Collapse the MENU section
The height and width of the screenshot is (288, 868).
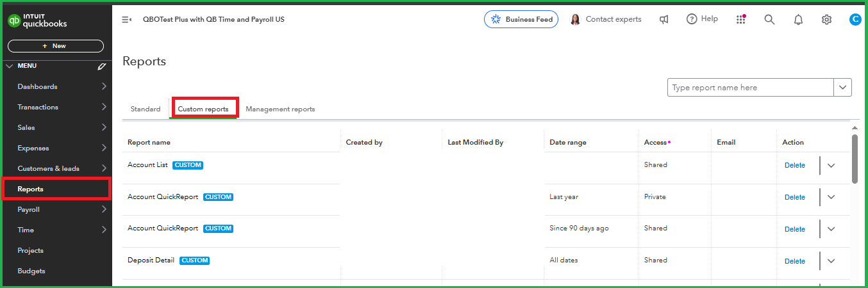pos(9,66)
